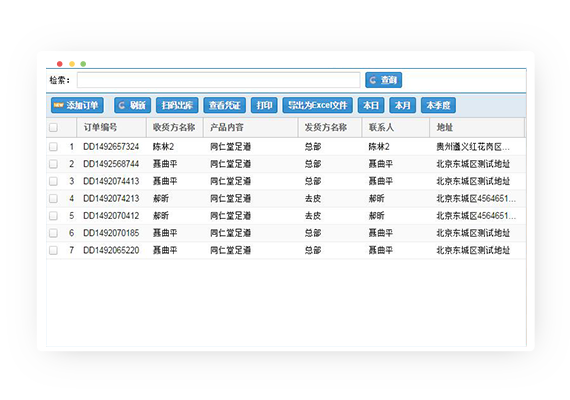Select checkbox of order DD1492065220
This screenshot has width=570, height=400.
[53, 250]
